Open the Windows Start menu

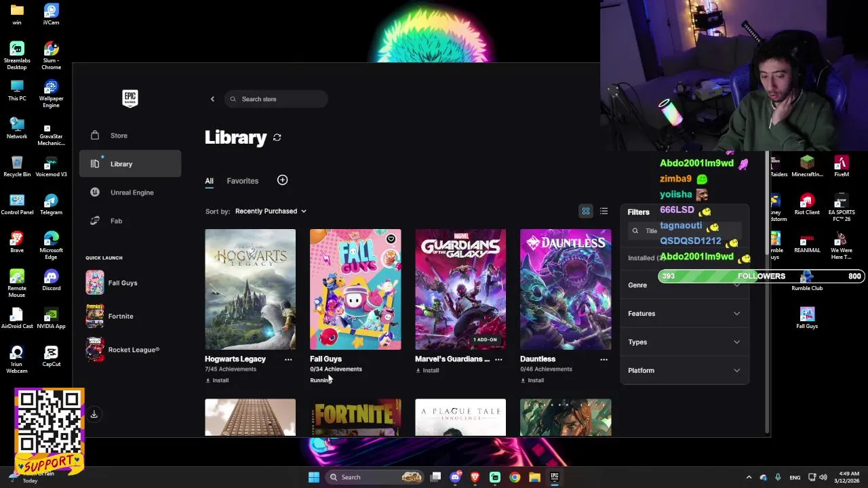[313, 477]
